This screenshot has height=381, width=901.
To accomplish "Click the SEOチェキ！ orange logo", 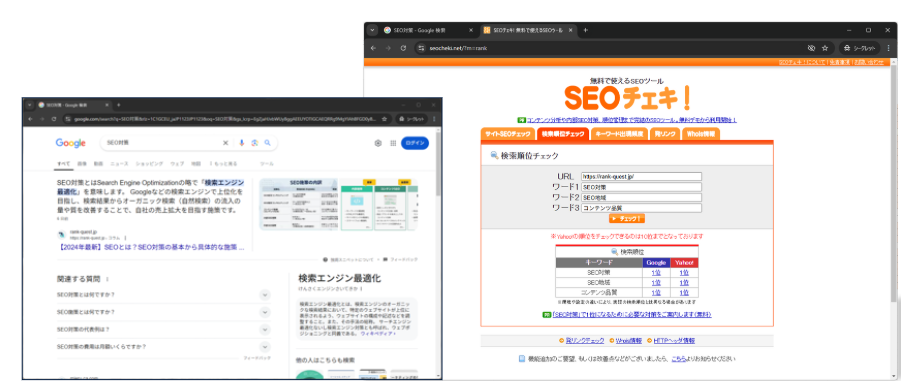I will click(626, 98).
